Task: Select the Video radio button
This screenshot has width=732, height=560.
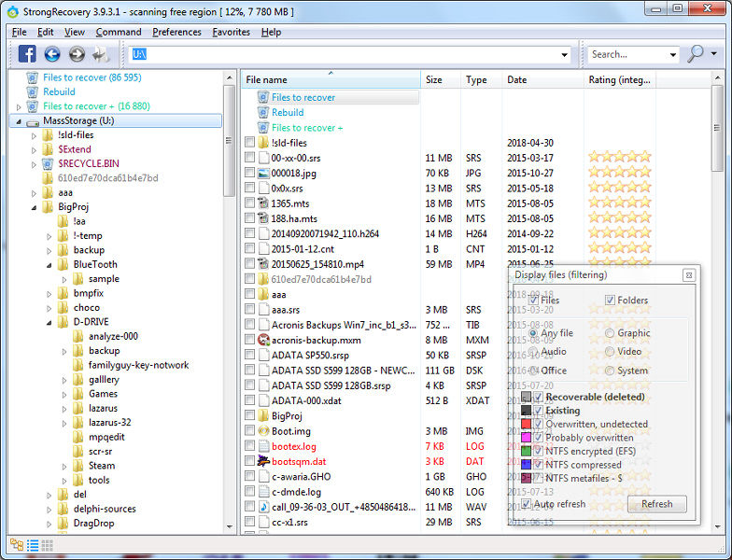Action: point(609,351)
